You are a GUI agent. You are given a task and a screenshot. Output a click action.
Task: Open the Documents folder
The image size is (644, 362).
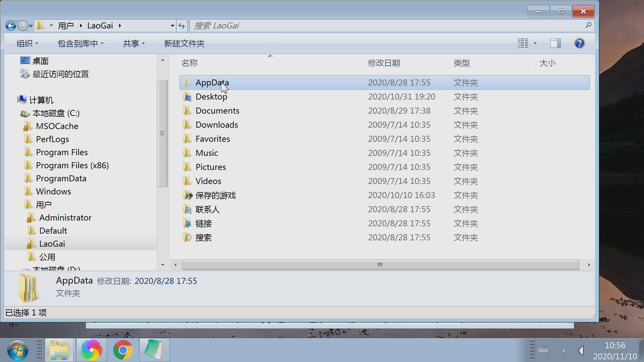pyautogui.click(x=218, y=111)
